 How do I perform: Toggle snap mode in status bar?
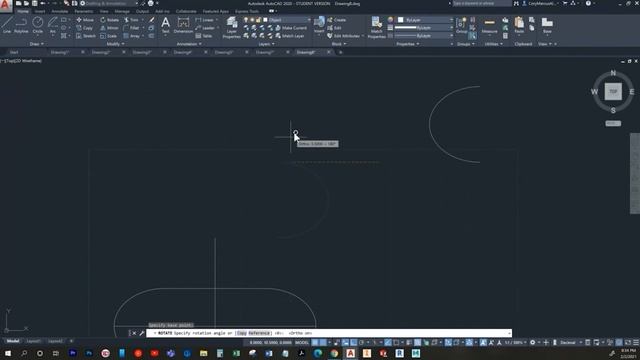(323, 342)
